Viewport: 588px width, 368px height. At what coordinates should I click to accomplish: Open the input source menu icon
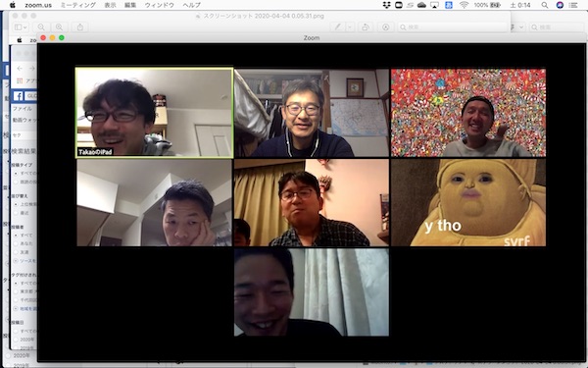[x=449, y=5]
